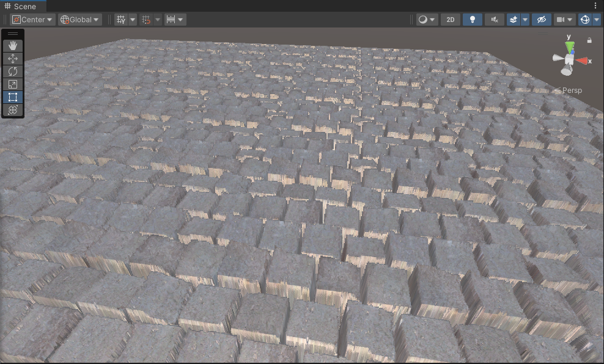Open the increment snapping ruler dropdown

175,20
